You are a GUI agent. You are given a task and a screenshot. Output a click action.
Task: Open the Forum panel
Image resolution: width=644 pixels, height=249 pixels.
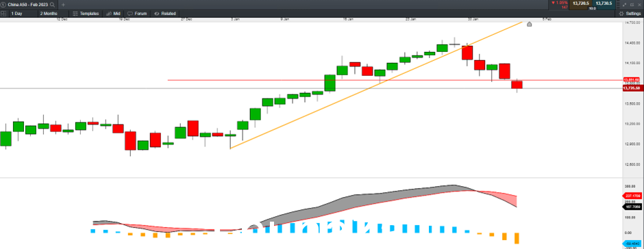point(137,14)
